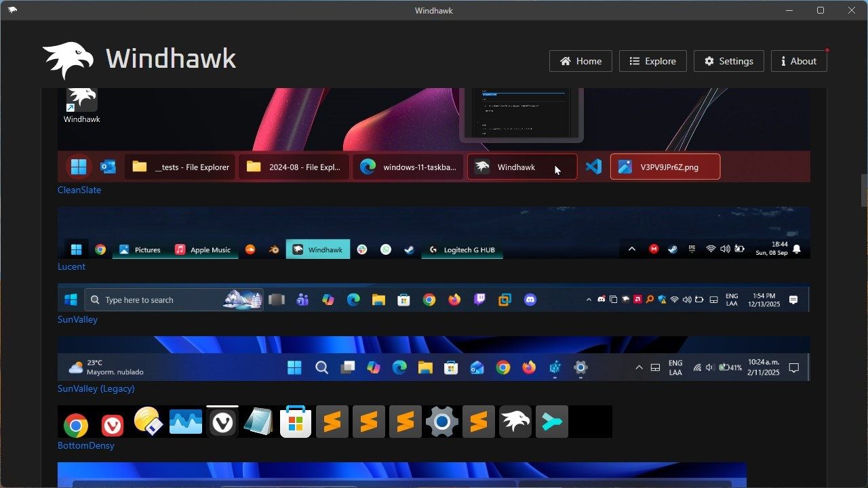The image size is (868, 488).
Task: Click magnifier search icon in SunValley (Legacy) preview
Action: tap(322, 367)
